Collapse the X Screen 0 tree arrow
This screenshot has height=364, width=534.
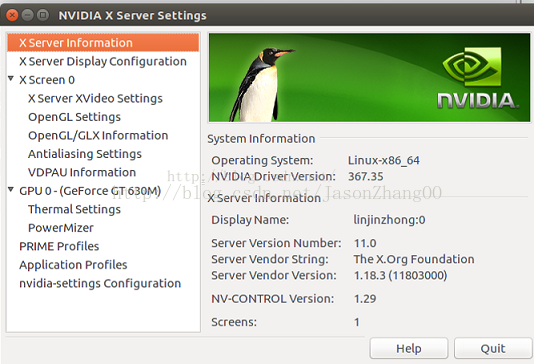[x=11, y=79]
